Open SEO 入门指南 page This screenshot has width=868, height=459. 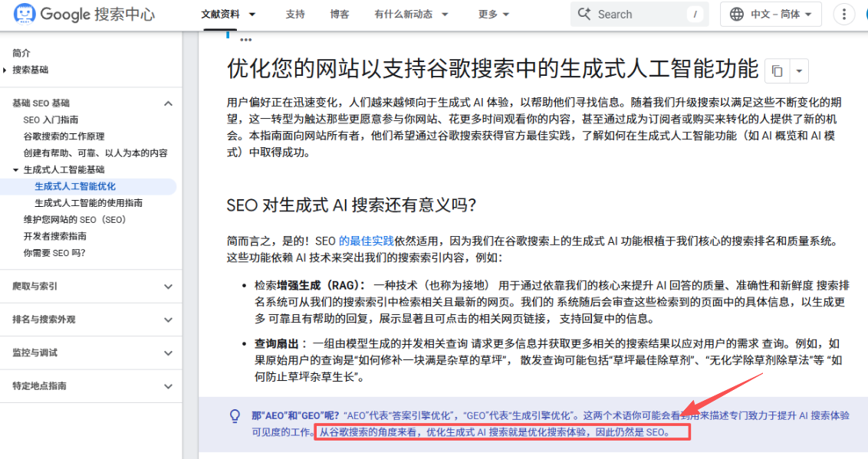51,120
